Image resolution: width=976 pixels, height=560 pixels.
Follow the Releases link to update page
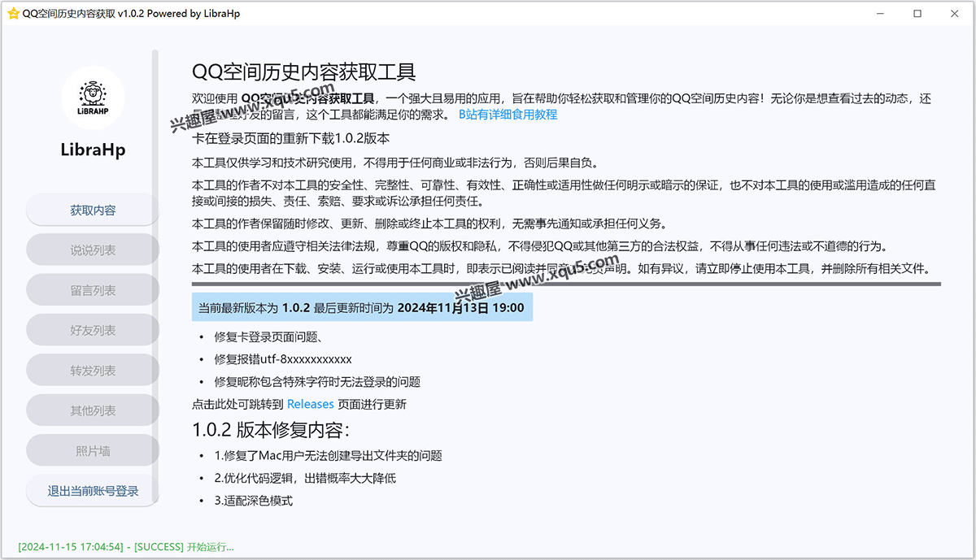(311, 404)
